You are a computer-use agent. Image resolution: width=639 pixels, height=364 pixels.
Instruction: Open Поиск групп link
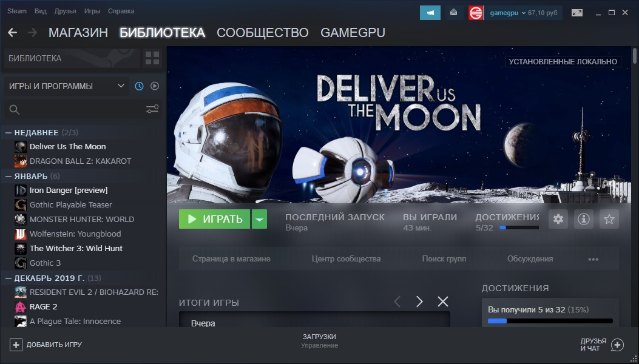[x=444, y=259]
